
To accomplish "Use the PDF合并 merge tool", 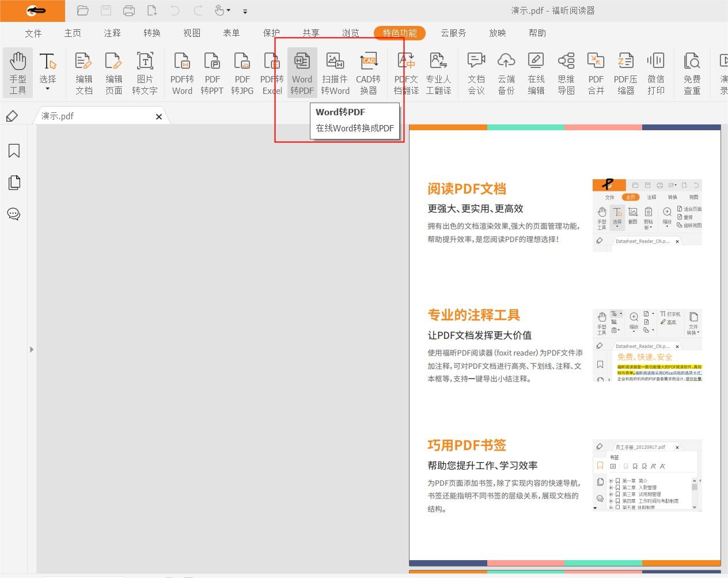I will 596,72.
